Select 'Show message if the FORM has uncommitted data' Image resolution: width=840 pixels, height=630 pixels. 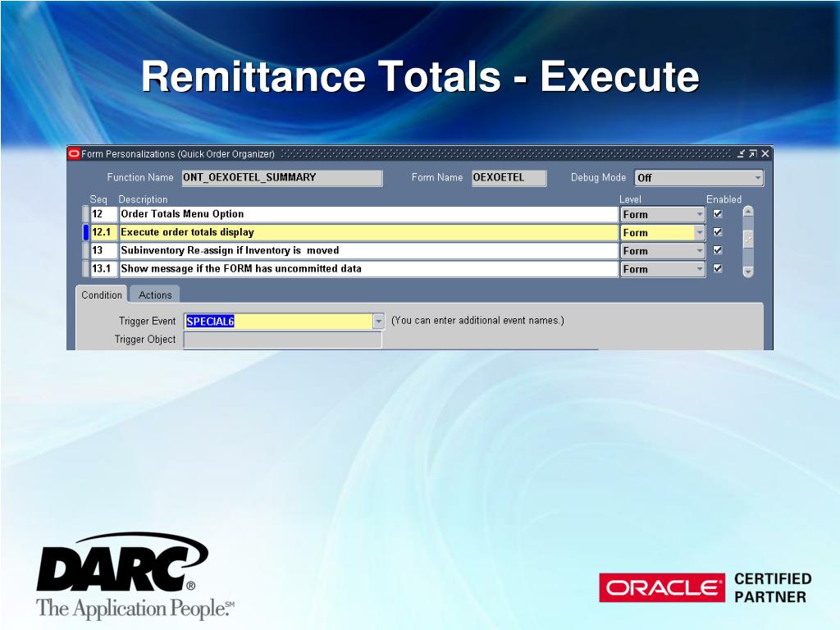(368, 269)
